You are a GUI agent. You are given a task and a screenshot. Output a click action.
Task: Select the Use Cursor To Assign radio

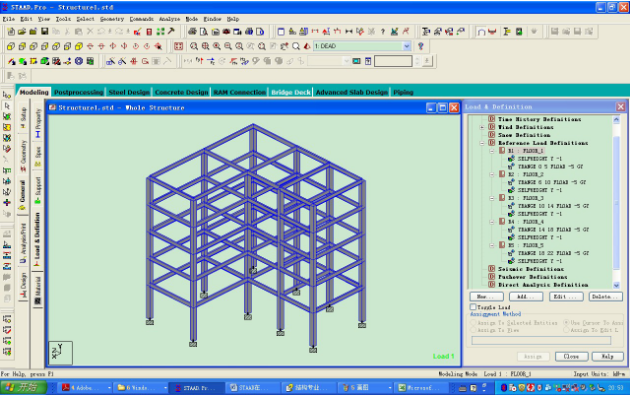(x=566, y=322)
